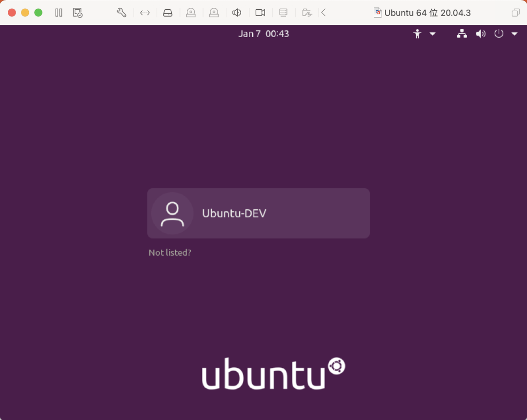Collapse the device toolbar chevron
Viewport: 527px width, 420px height.
pos(324,13)
